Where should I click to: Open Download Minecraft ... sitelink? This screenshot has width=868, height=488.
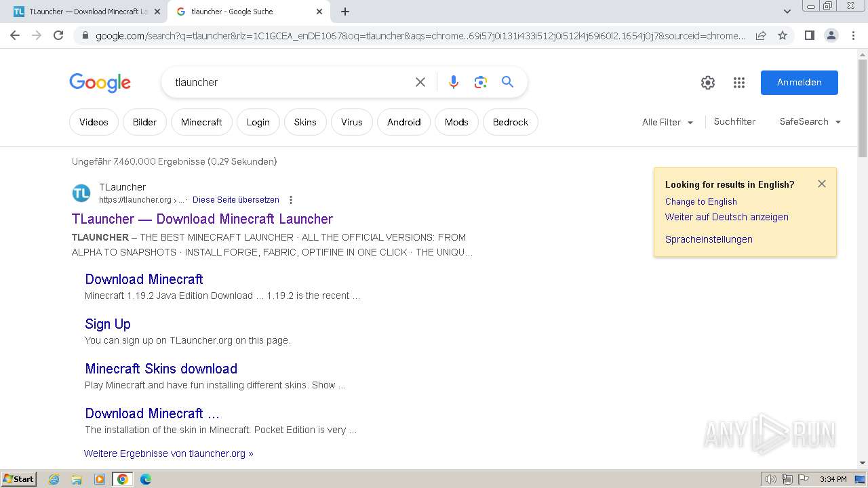(x=152, y=413)
